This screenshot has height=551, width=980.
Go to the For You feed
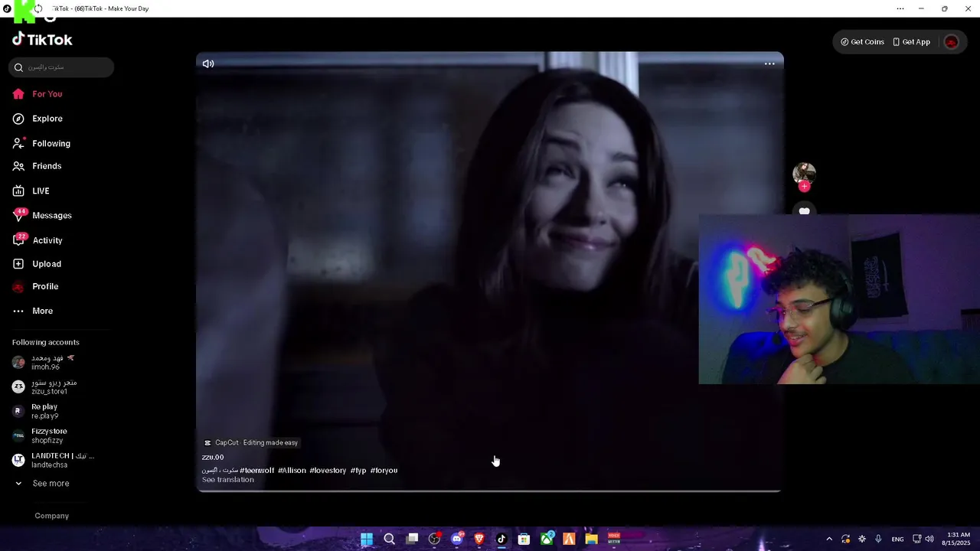(x=37, y=94)
